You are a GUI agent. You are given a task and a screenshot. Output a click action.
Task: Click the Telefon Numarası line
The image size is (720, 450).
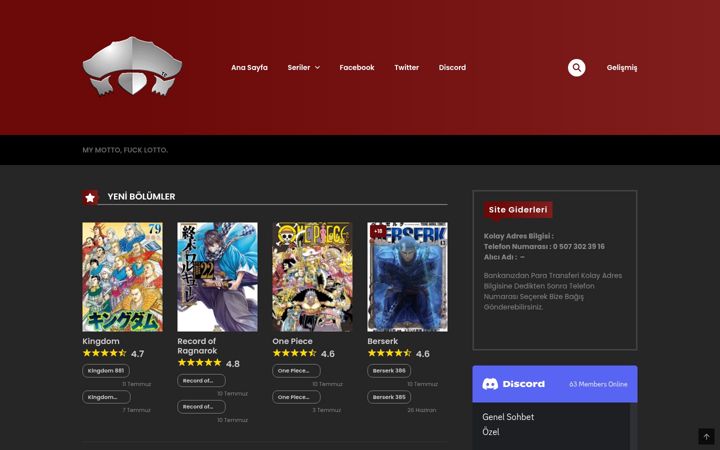click(x=544, y=247)
